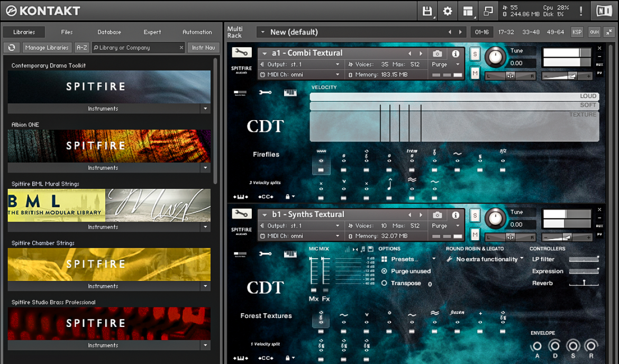The width and height of the screenshot is (619, 364).
Task: Clear the library search with X icon
Action: click(x=181, y=48)
